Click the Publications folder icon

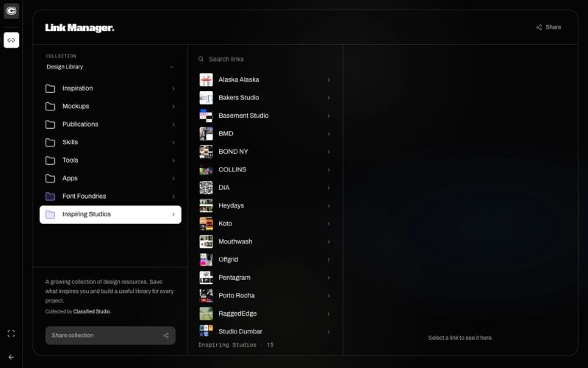coord(50,124)
